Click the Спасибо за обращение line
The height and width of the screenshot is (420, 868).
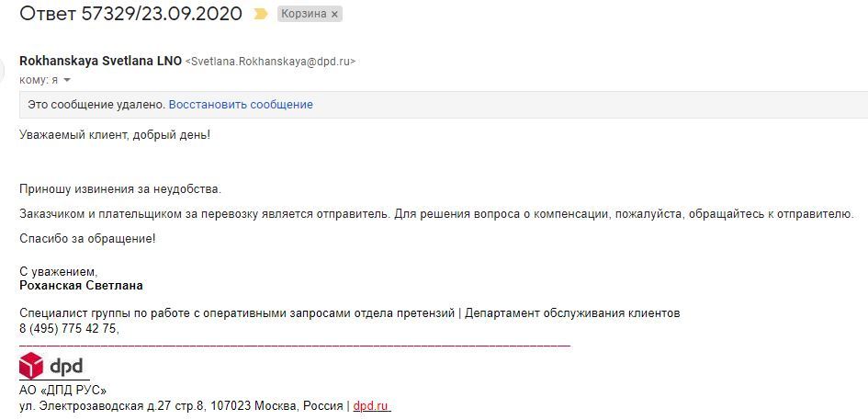point(87,239)
